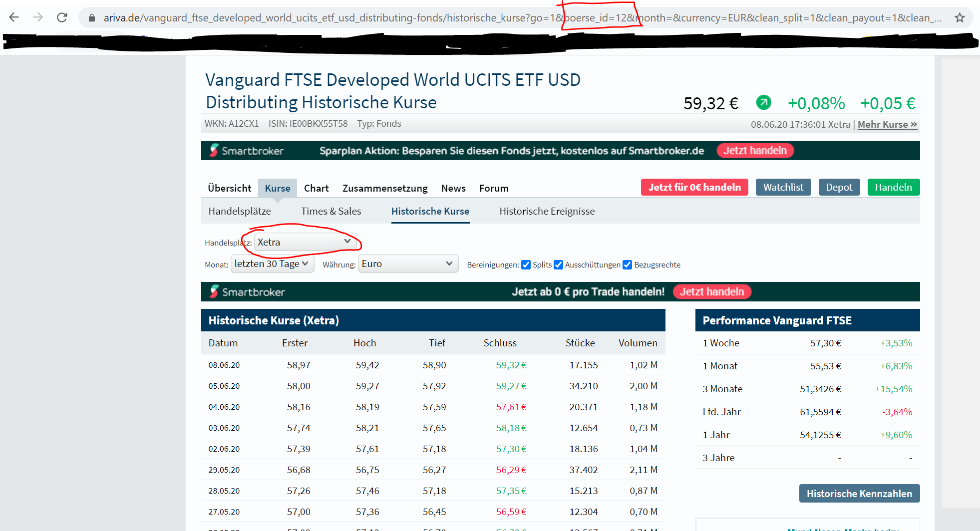Click the Historische Kurse (Xetra) table heading

(x=274, y=320)
